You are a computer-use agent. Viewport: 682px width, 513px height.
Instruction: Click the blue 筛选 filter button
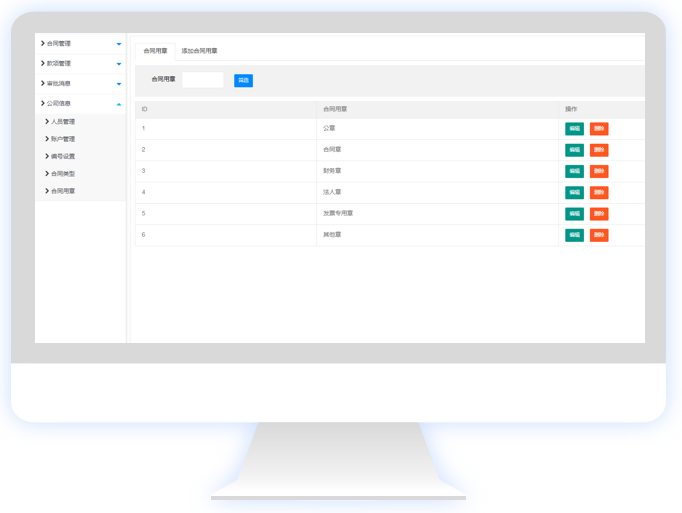tap(243, 80)
